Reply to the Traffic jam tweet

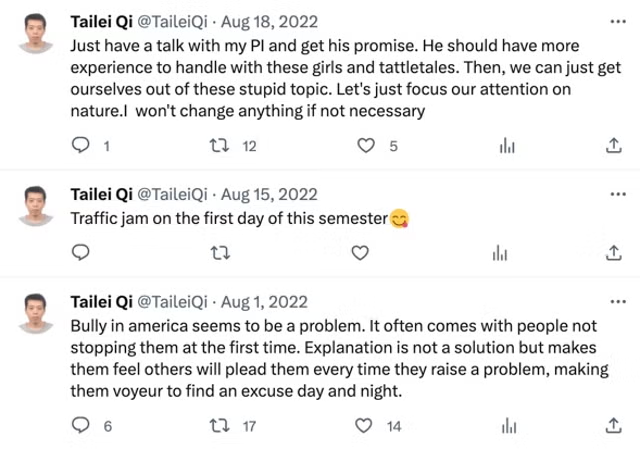[82, 253]
